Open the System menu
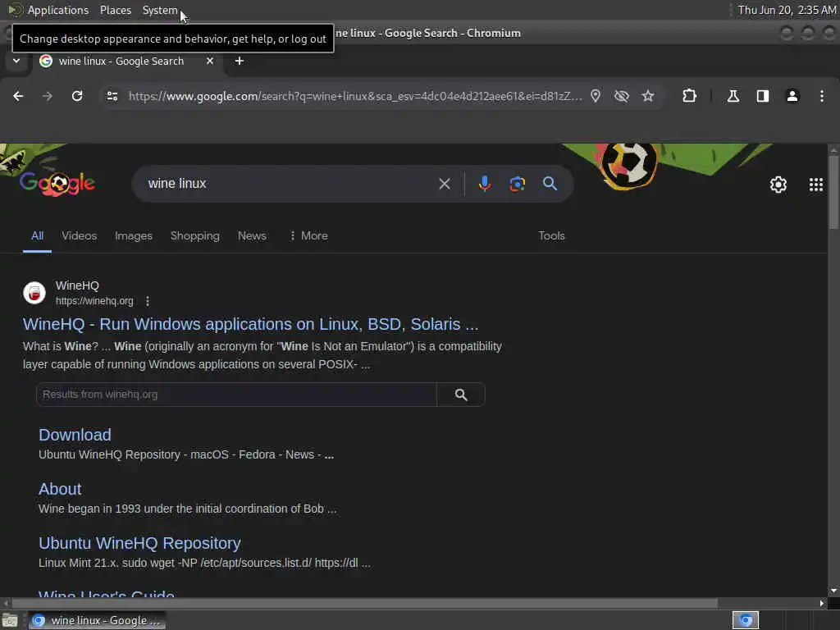840x630 pixels. click(x=160, y=10)
